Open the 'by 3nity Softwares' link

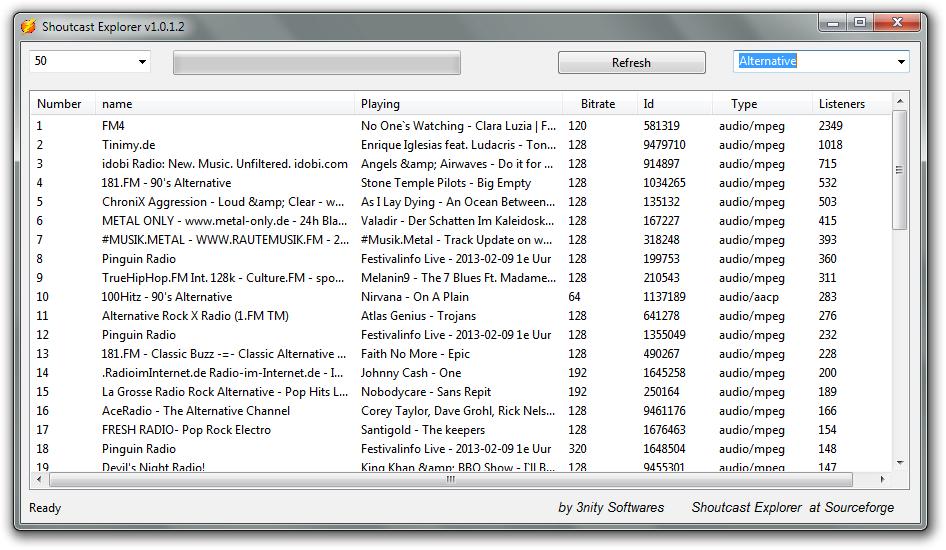click(x=611, y=508)
